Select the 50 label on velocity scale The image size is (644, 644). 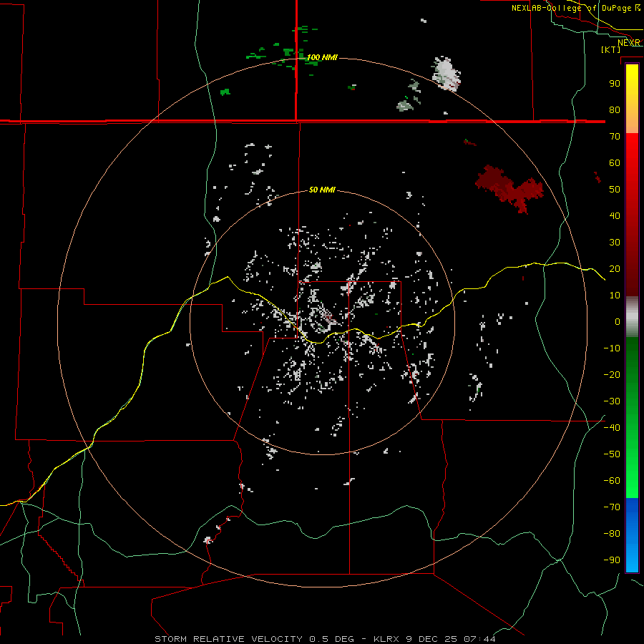click(615, 190)
